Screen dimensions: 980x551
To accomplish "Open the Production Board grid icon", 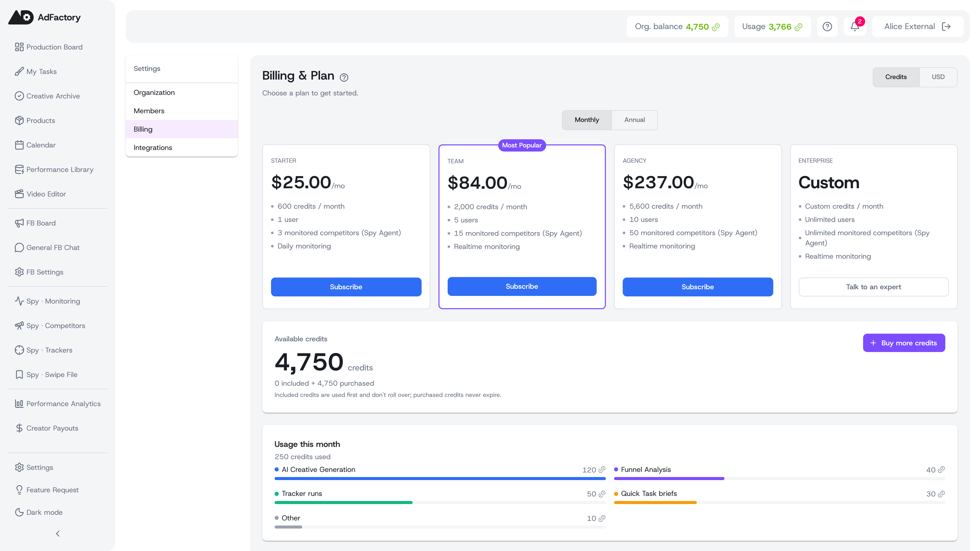I will click(x=19, y=47).
